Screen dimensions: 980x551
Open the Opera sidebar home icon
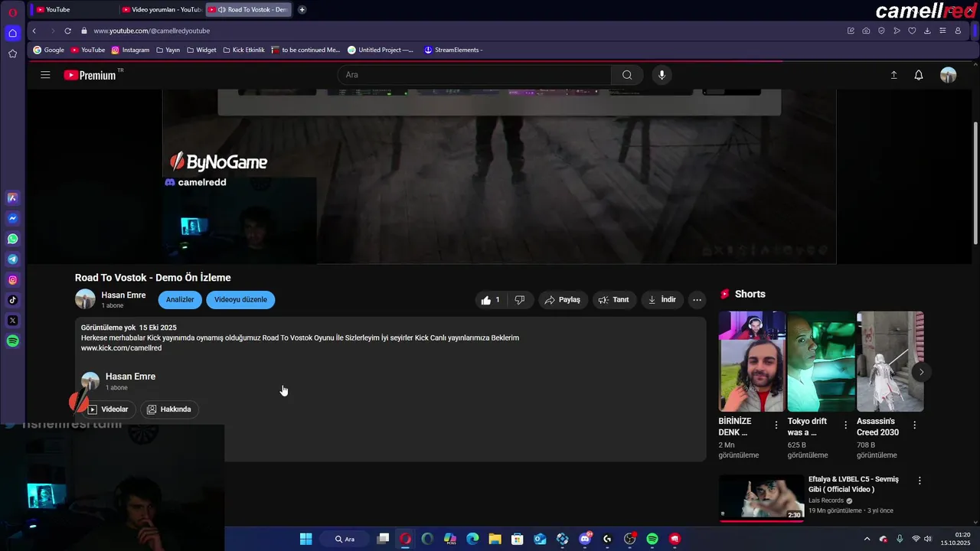(x=12, y=33)
